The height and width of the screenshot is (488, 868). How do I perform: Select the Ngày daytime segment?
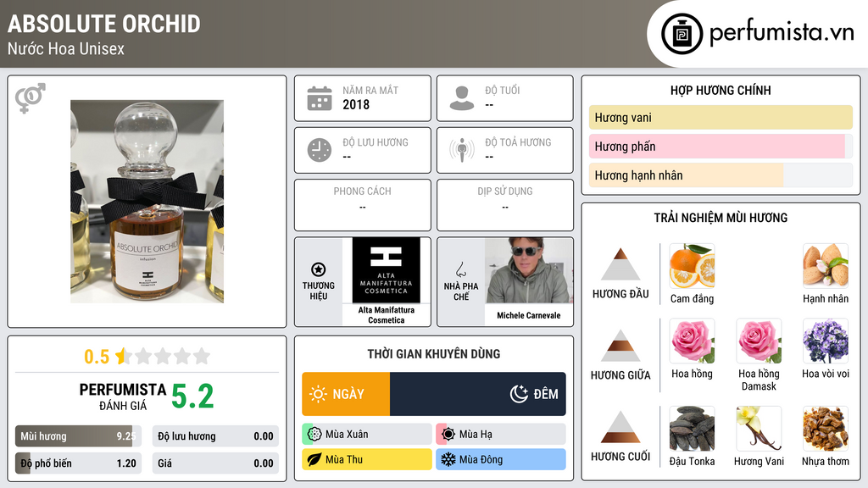[346, 394]
